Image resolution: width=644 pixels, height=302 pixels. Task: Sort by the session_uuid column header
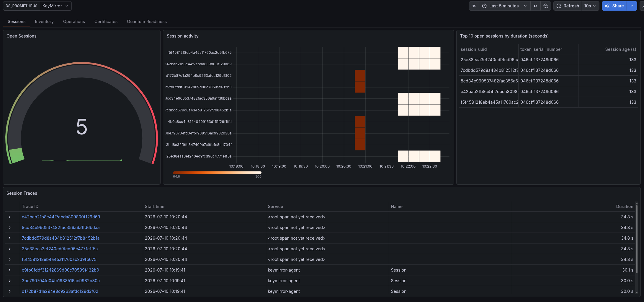click(474, 49)
